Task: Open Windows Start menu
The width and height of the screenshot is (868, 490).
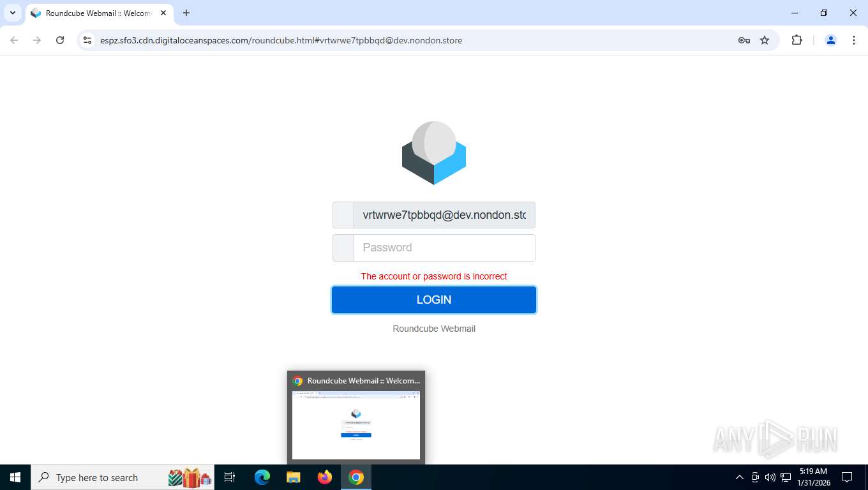Action: pos(15,477)
